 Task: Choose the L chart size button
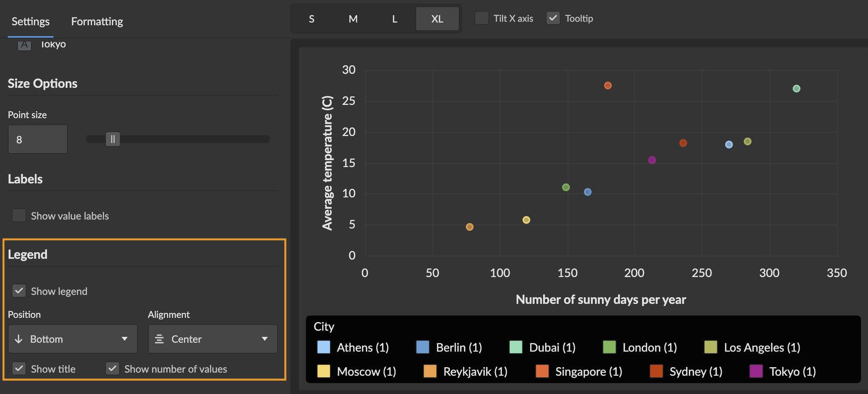click(x=394, y=19)
